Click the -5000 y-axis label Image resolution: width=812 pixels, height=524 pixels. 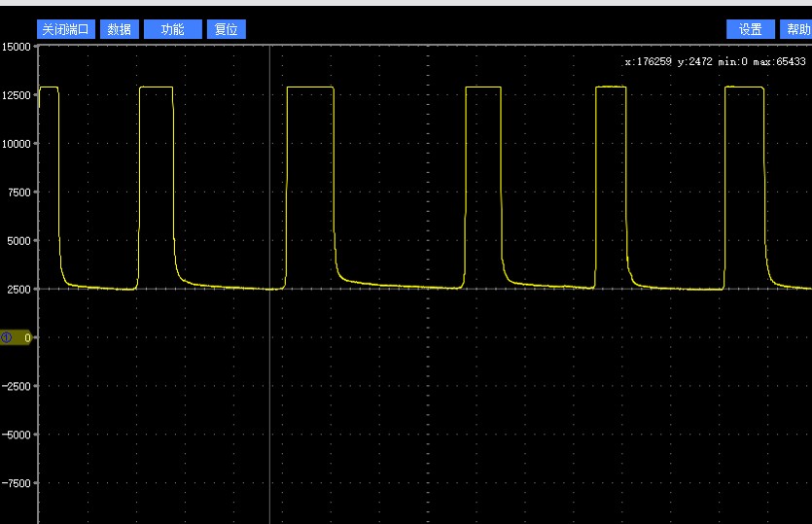coord(17,435)
